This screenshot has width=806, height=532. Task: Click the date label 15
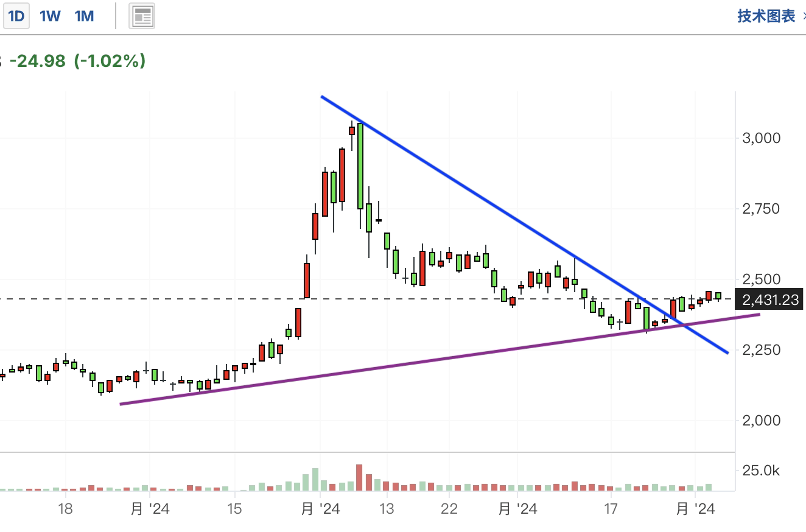coord(234,508)
